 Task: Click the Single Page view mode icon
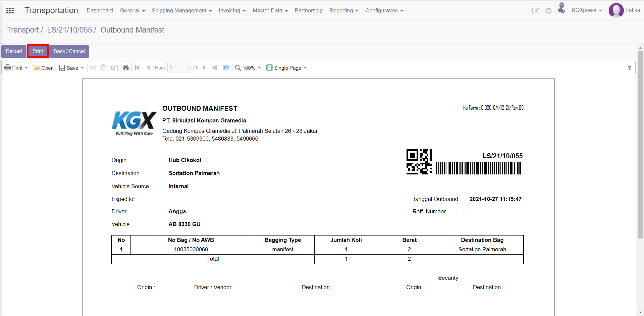tap(269, 68)
